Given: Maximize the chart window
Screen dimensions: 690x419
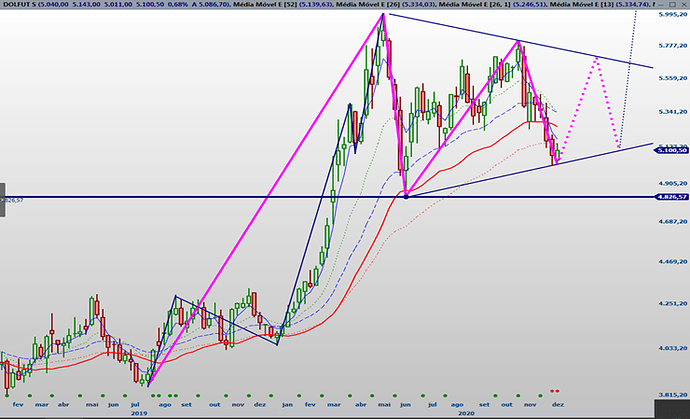Looking at the screenshot, I should (x=673, y=4).
